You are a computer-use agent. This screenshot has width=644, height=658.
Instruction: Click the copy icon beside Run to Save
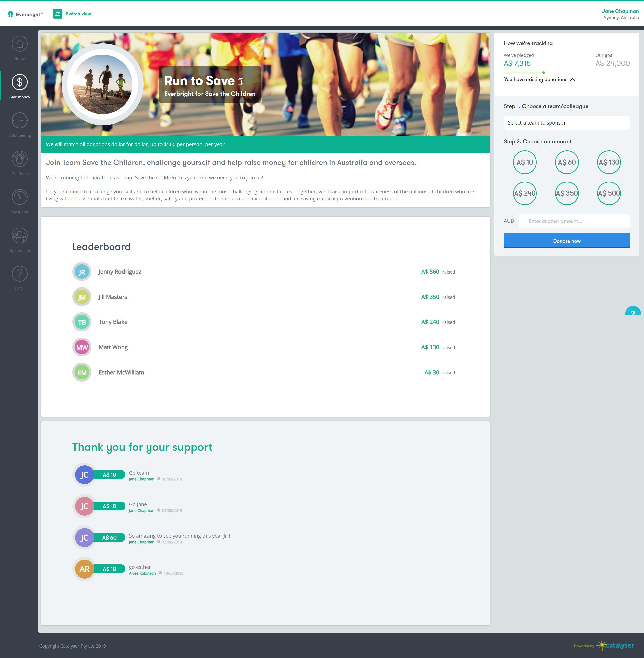click(x=240, y=82)
